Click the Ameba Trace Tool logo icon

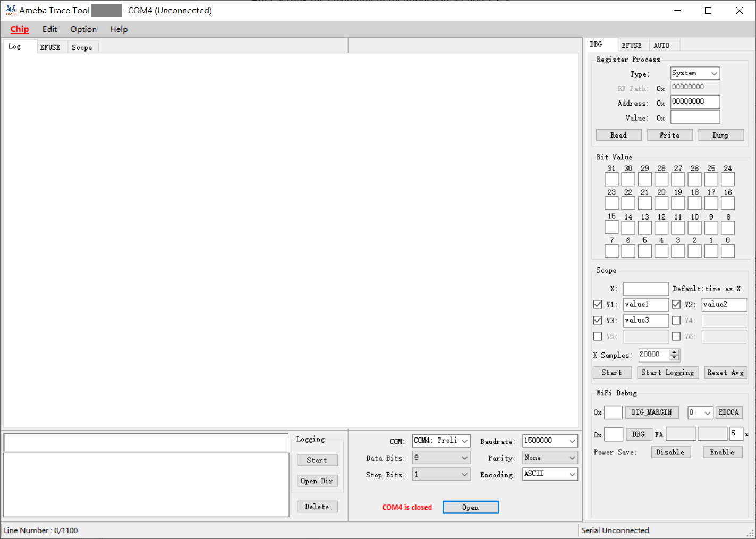11,10
